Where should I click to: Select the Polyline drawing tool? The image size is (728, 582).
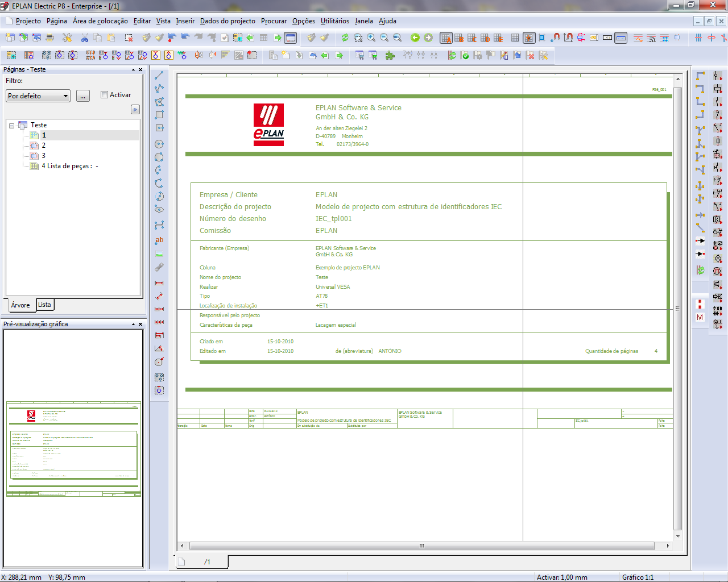pos(159,89)
